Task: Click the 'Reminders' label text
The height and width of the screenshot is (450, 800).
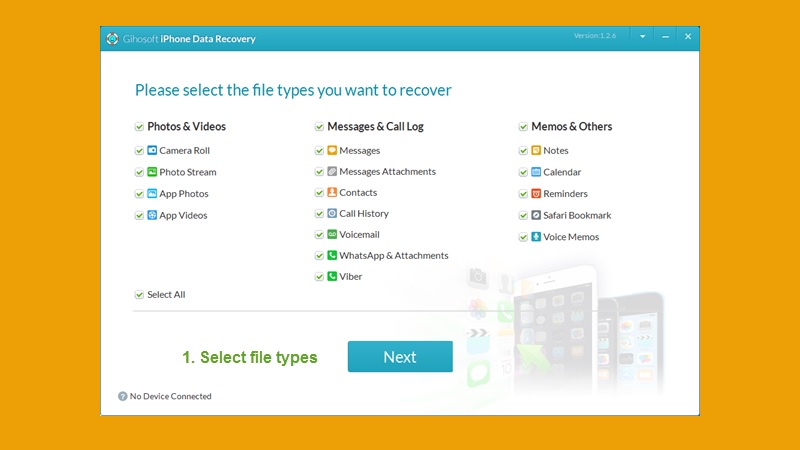Action: [x=565, y=194]
